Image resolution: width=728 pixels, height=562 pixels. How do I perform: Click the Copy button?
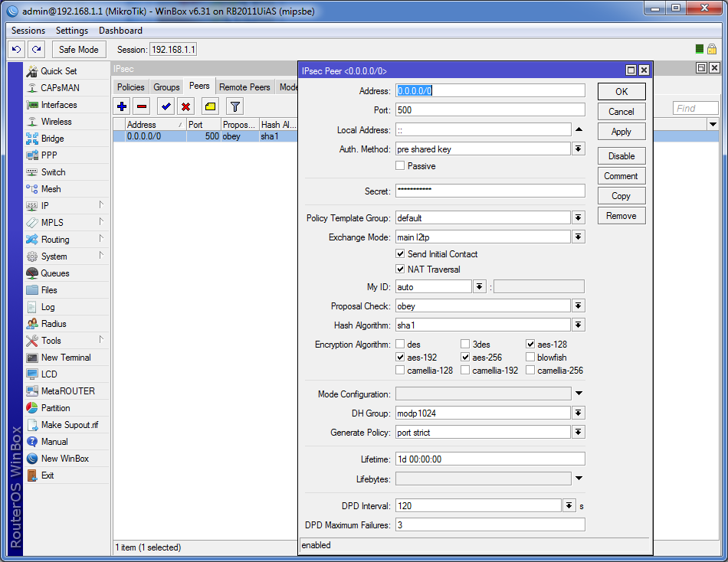coord(621,196)
